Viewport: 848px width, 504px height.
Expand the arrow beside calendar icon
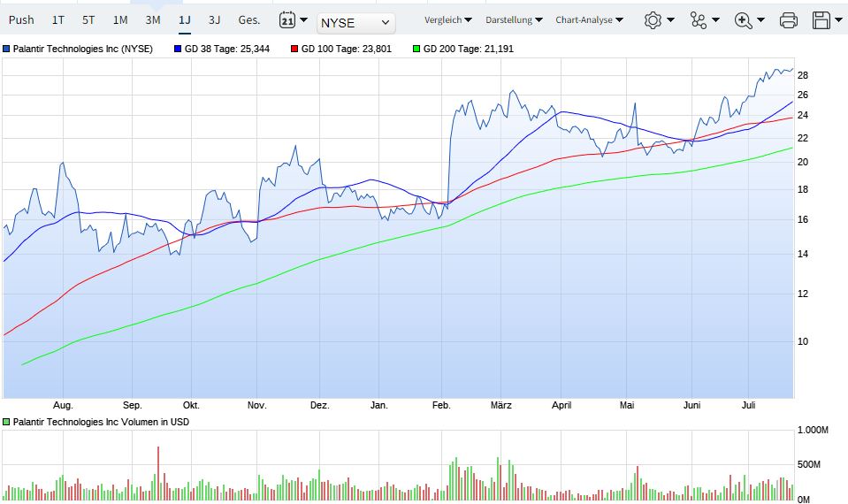(x=304, y=20)
